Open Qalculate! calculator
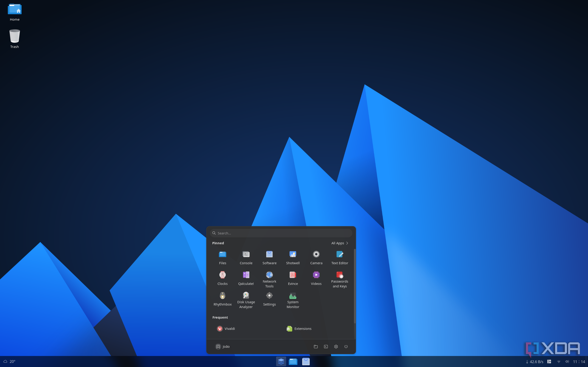This screenshot has width=588, height=367. tap(246, 278)
